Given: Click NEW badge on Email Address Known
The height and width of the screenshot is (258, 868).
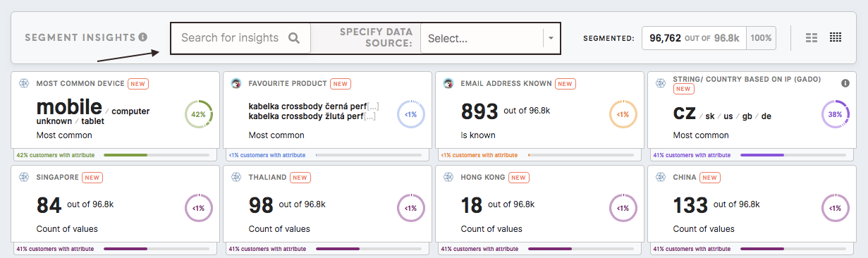Looking at the screenshot, I should click(566, 83).
